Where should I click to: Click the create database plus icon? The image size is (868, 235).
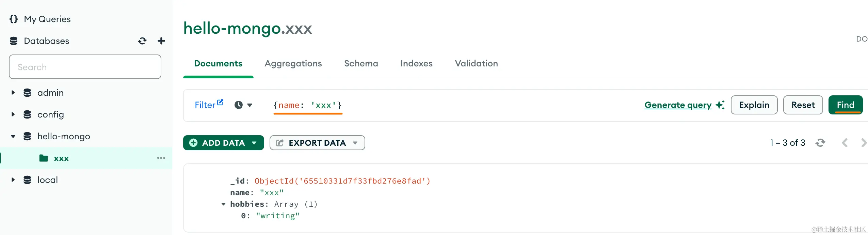pyautogui.click(x=161, y=41)
